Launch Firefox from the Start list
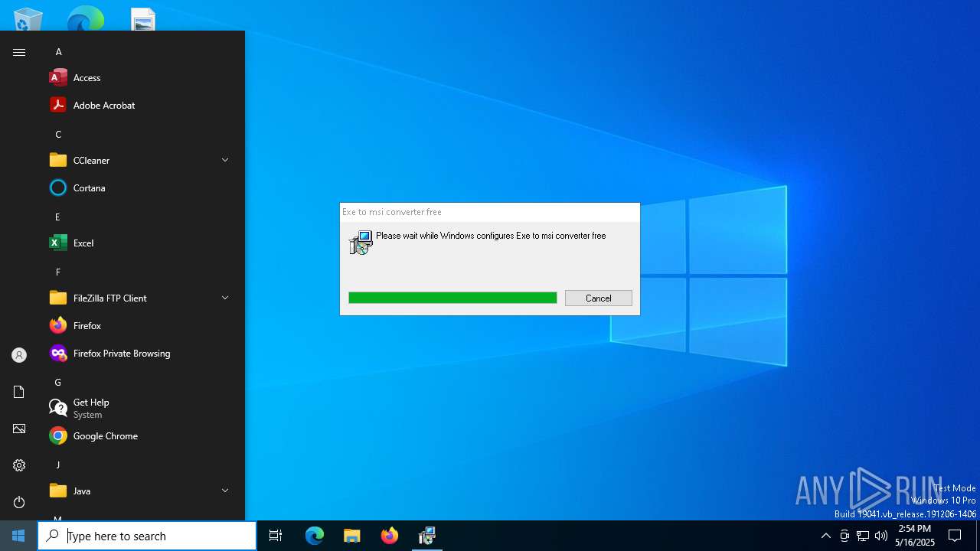Image resolution: width=980 pixels, height=551 pixels. (x=141, y=325)
